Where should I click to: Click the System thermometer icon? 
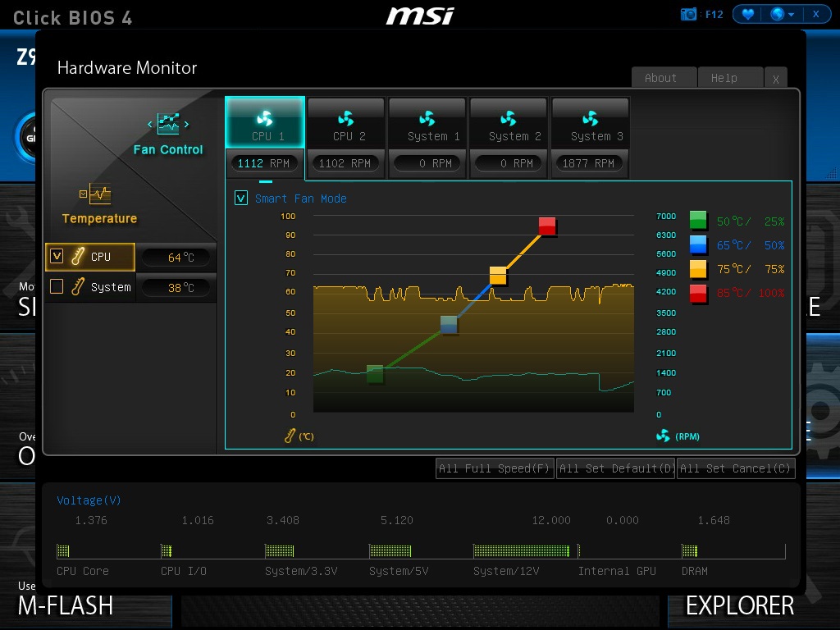(78, 286)
